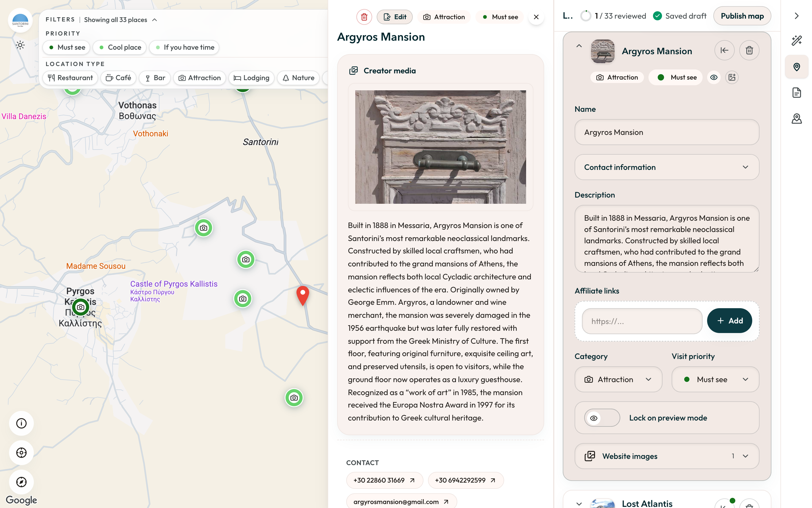The width and height of the screenshot is (812, 508).
Task: Open the Creator media gallery icon
Action: 353,71
